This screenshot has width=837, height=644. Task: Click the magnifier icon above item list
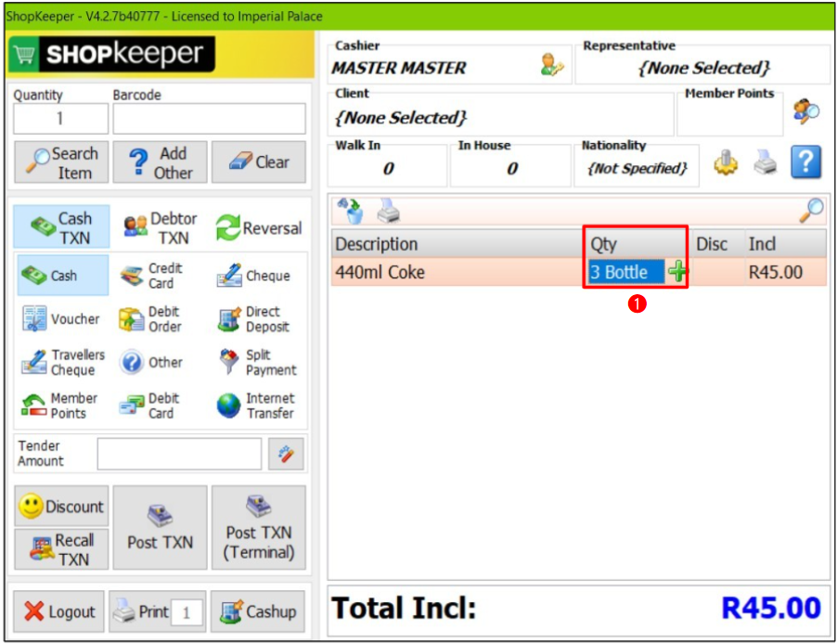click(811, 210)
